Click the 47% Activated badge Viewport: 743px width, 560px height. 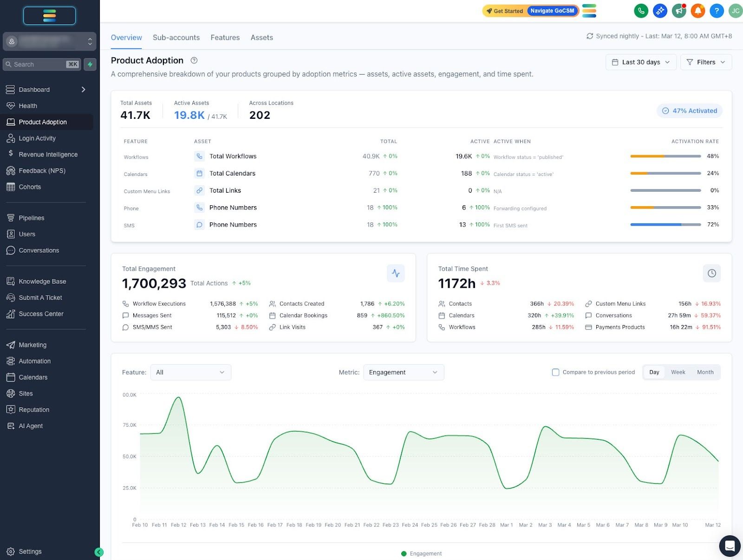690,111
